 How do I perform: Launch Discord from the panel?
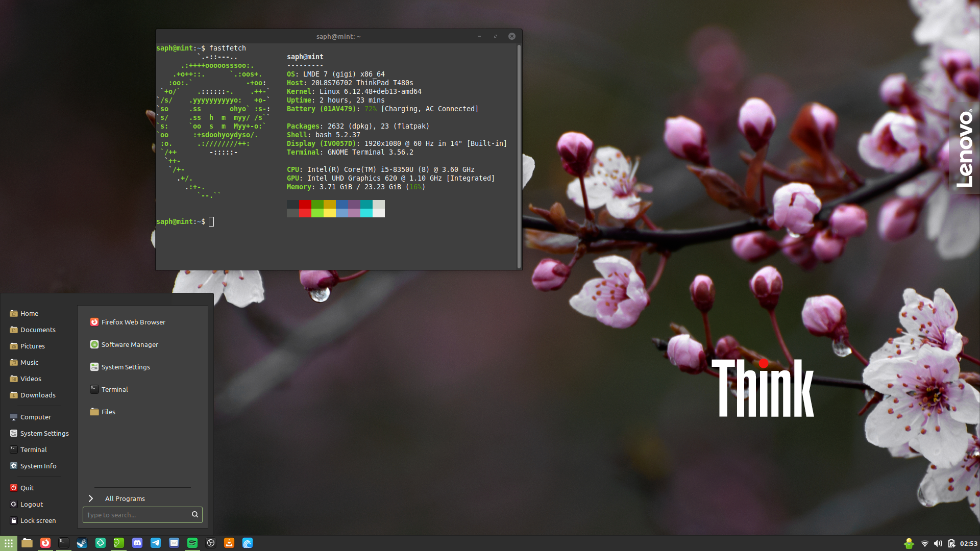[x=137, y=543]
